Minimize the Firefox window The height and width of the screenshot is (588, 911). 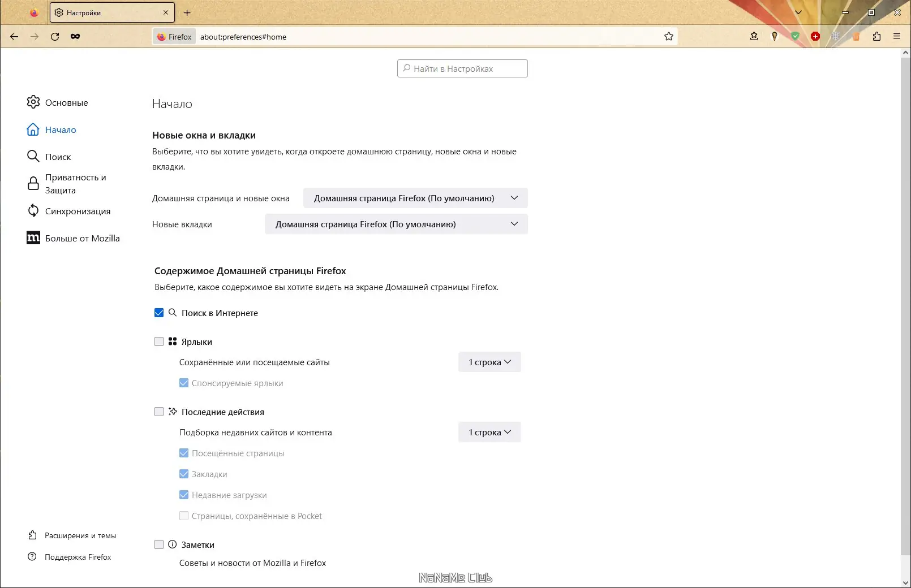845,12
